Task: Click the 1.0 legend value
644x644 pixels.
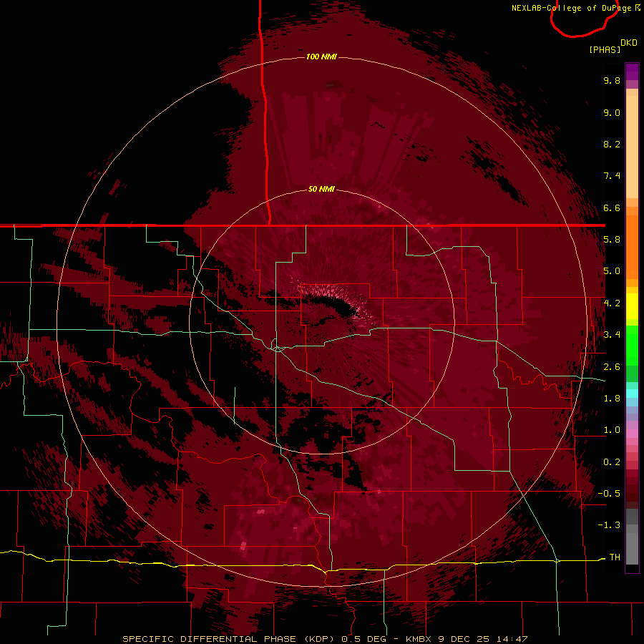Action: point(612,430)
